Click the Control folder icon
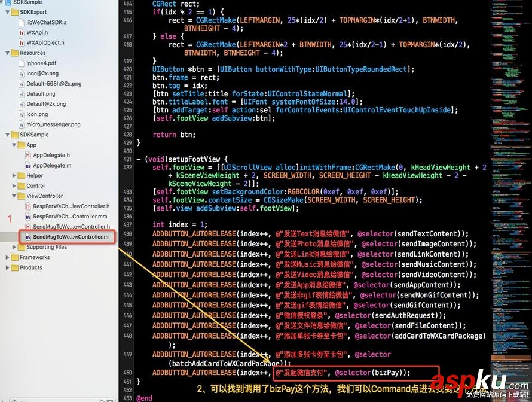 [x=22, y=185]
